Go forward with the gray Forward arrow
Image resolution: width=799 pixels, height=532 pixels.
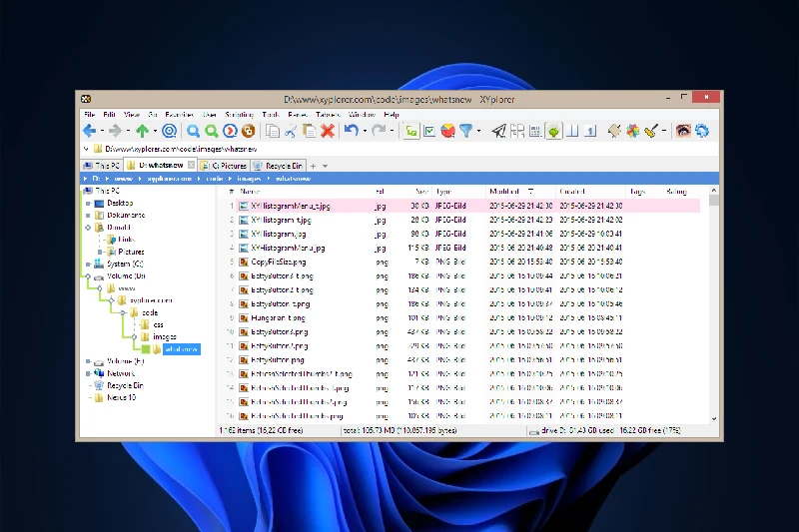pyautogui.click(x=116, y=132)
